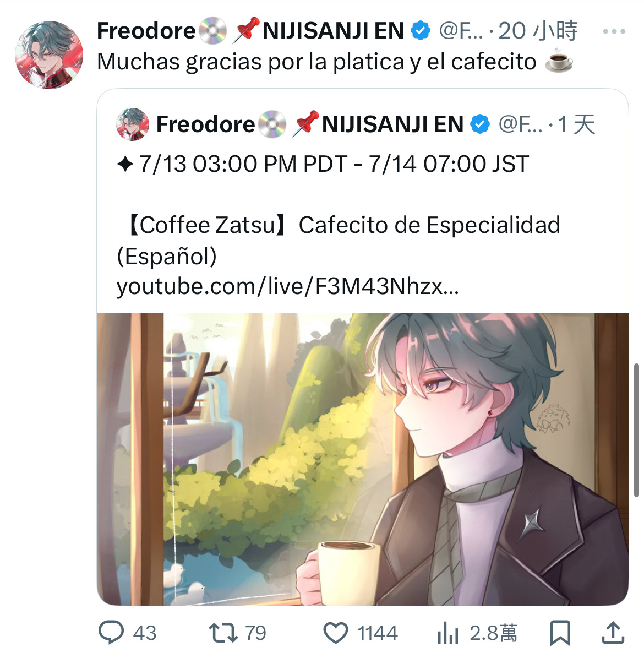
Task: Open the youtube.com/live link
Action: tap(287, 286)
